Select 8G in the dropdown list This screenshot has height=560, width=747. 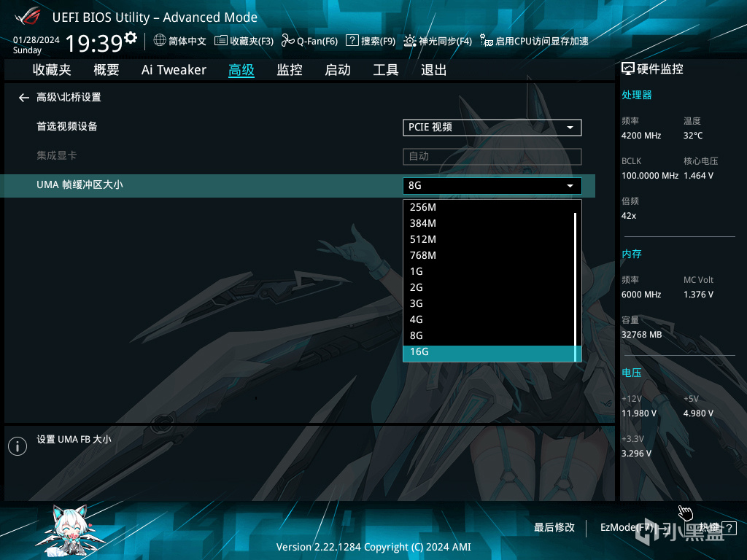coord(489,335)
